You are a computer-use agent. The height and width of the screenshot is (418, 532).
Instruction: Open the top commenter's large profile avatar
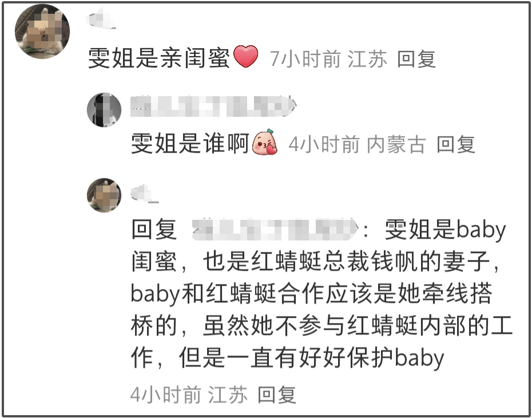tap(42, 31)
